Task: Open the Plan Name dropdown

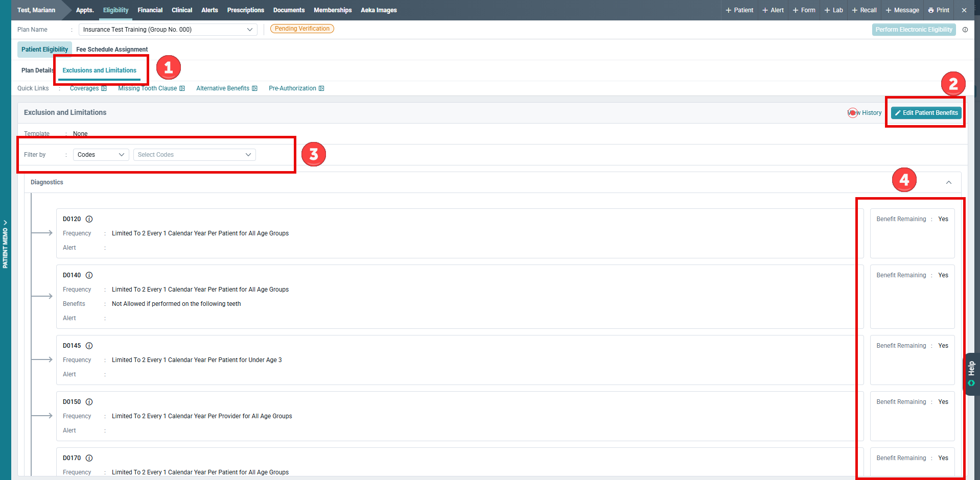Action: pos(168,30)
